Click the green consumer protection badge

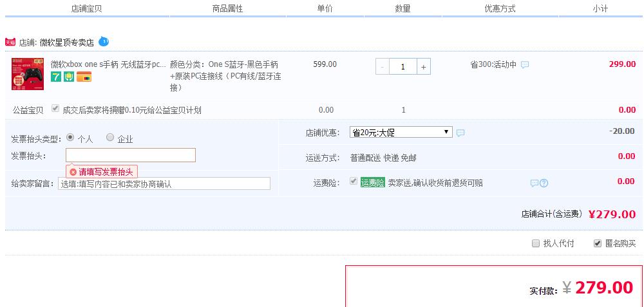pyautogui.click(x=69, y=77)
